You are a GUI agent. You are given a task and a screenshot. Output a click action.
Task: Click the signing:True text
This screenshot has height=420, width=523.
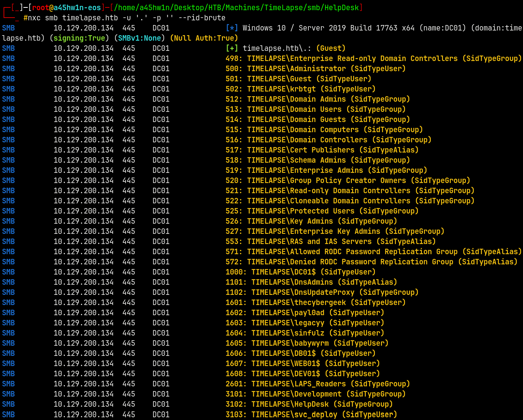tap(79, 38)
